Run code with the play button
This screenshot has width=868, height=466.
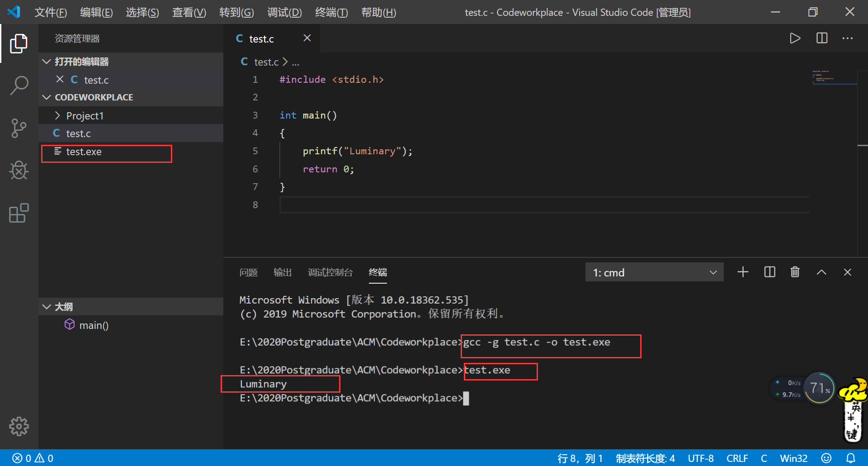795,38
